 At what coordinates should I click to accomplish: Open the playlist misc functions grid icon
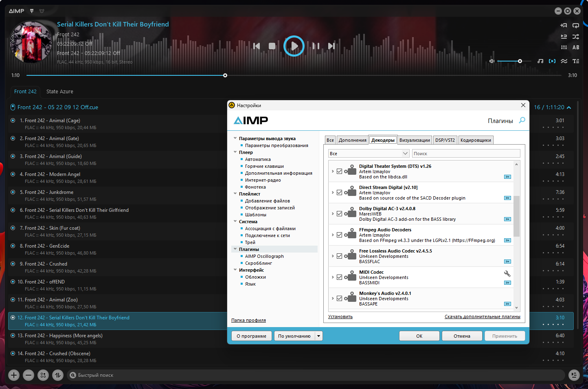[x=43, y=375]
